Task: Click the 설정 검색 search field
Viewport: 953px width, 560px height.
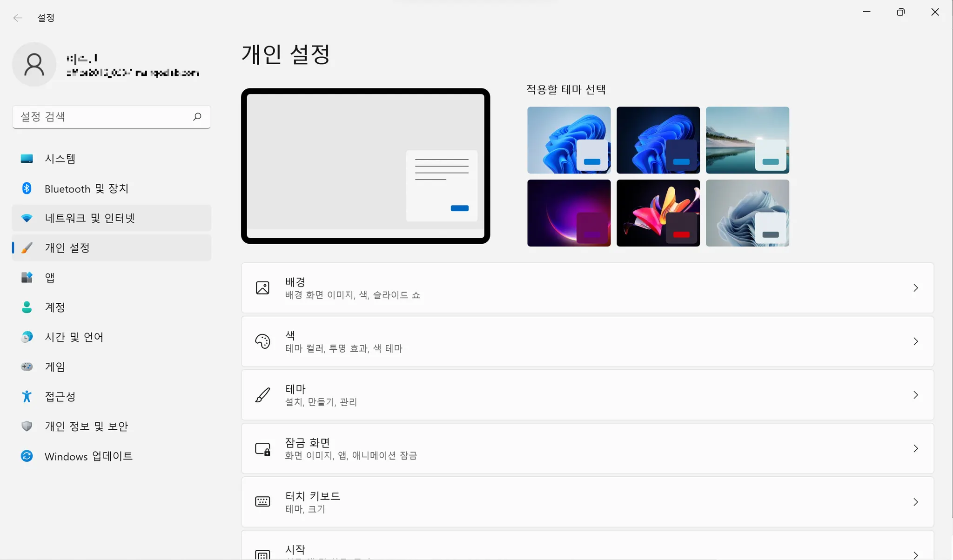Action: pos(102,116)
